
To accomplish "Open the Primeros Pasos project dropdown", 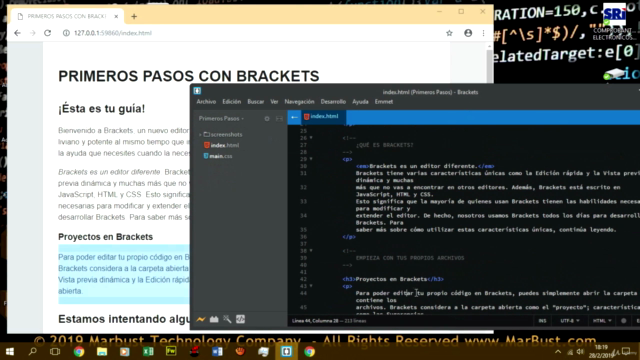I will click(x=221, y=119).
